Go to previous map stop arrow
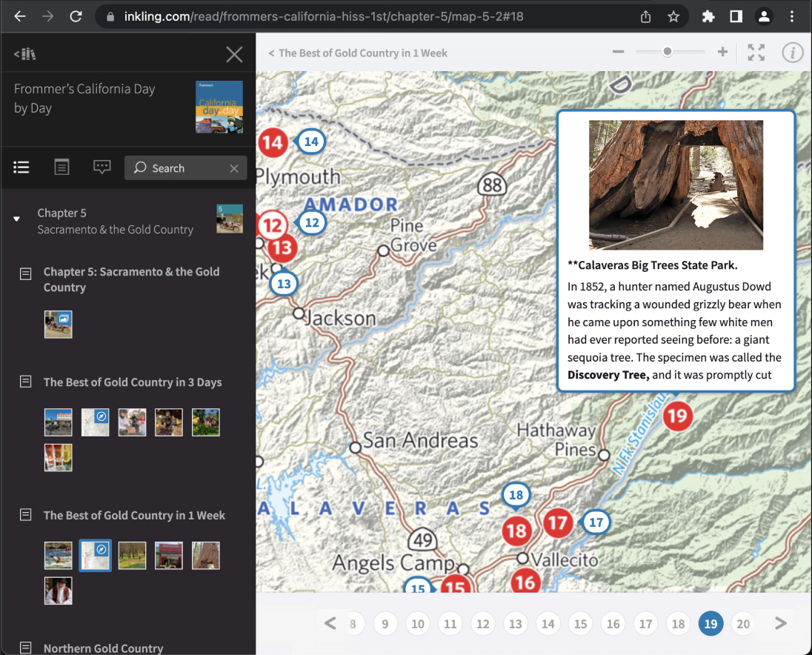This screenshot has height=655, width=812. tap(330, 624)
